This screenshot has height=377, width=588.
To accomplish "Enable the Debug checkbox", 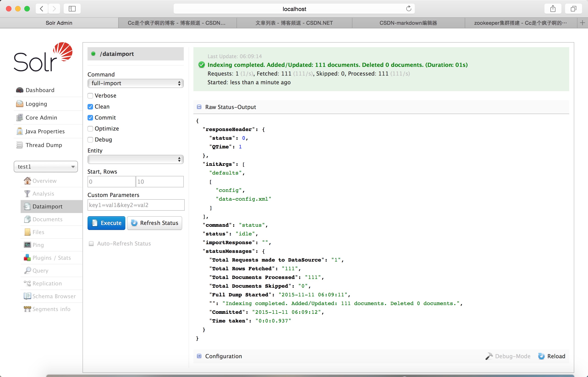I will tap(90, 140).
